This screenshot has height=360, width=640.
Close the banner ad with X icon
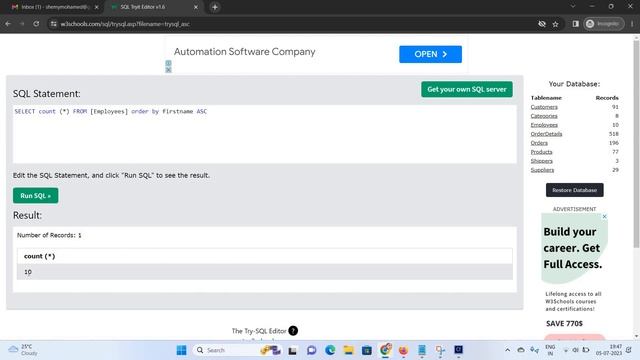168,70
